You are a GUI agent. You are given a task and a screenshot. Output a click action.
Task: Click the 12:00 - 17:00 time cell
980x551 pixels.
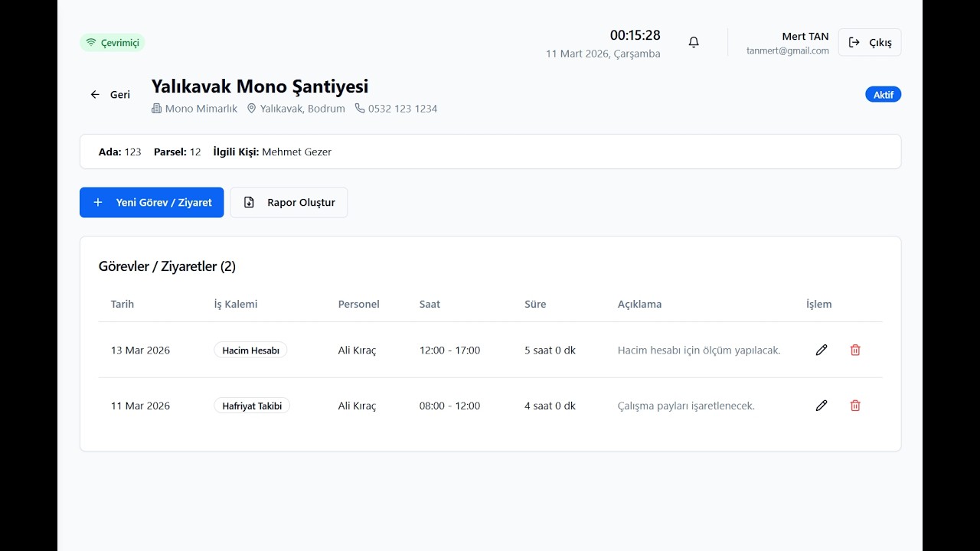pos(449,350)
